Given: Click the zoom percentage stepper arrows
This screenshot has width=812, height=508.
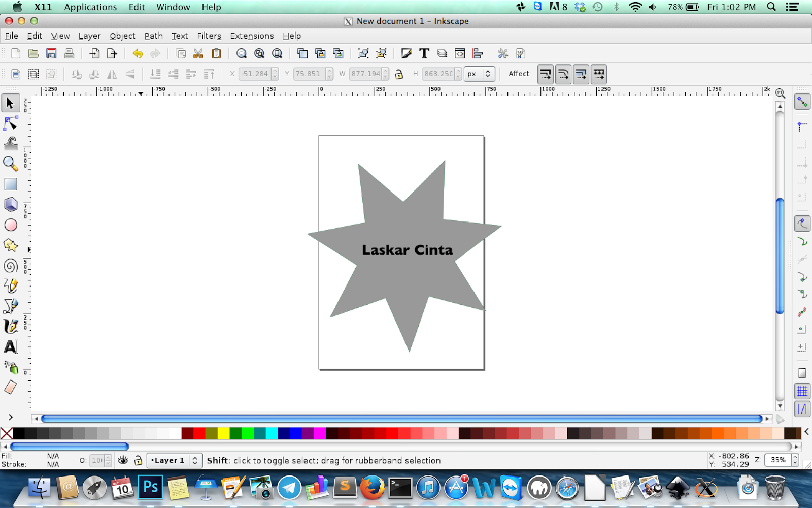Looking at the screenshot, I should [x=795, y=460].
